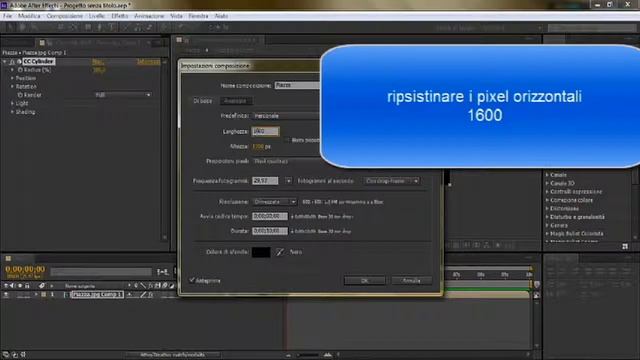Click the Nome composizione text field
The height and width of the screenshot is (360, 640).
coord(297,85)
